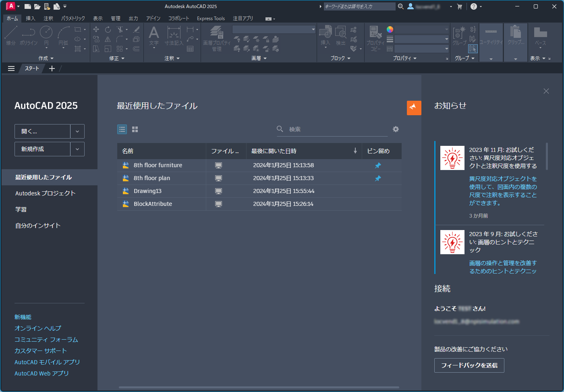
Task: Open the object color dropdown
Action: 422,29
